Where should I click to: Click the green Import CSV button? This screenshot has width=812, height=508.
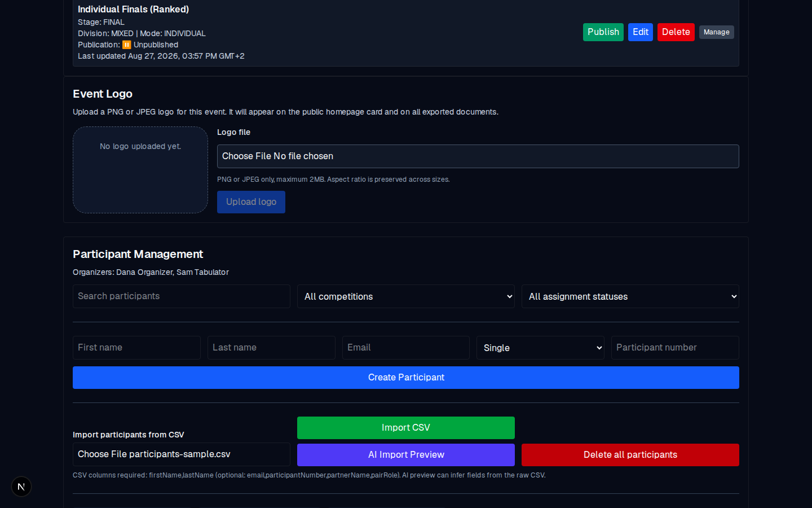click(x=406, y=428)
